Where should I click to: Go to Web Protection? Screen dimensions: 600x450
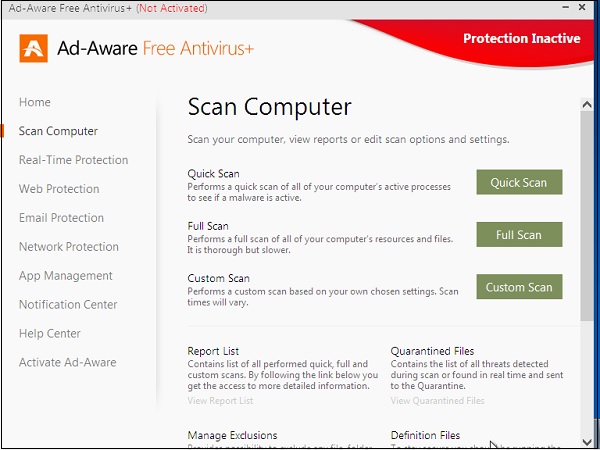tap(59, 189)
